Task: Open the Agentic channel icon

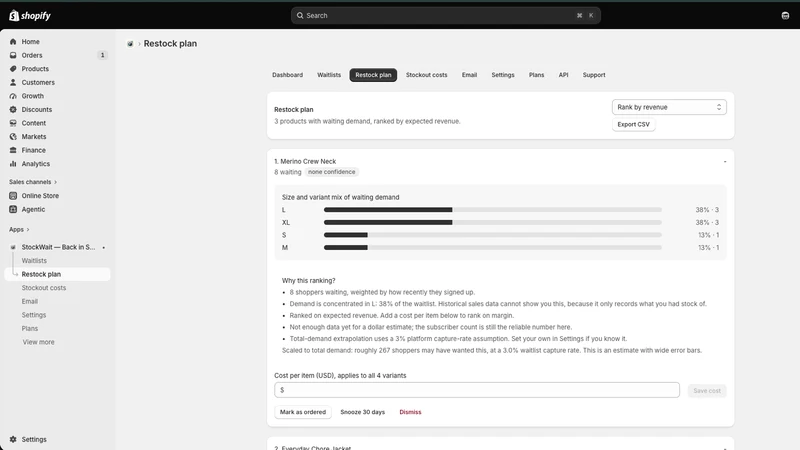Action: (13, 209)
